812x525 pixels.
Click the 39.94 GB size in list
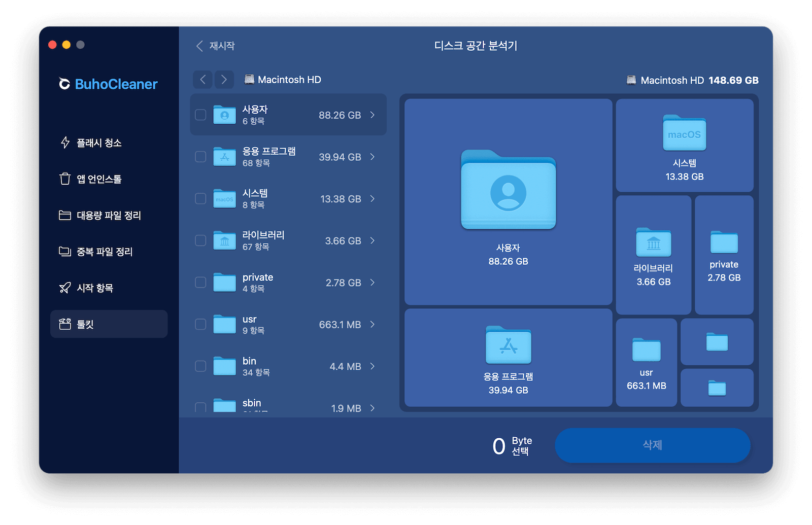pos(340,157)
